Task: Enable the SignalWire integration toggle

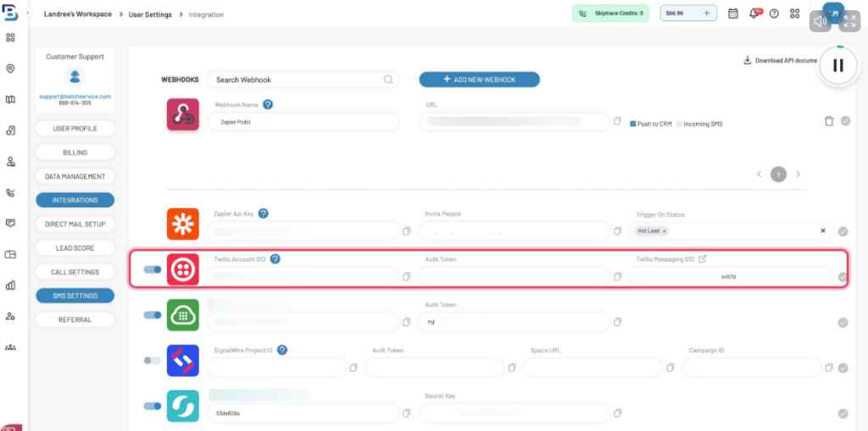Action: click(153, 361)
